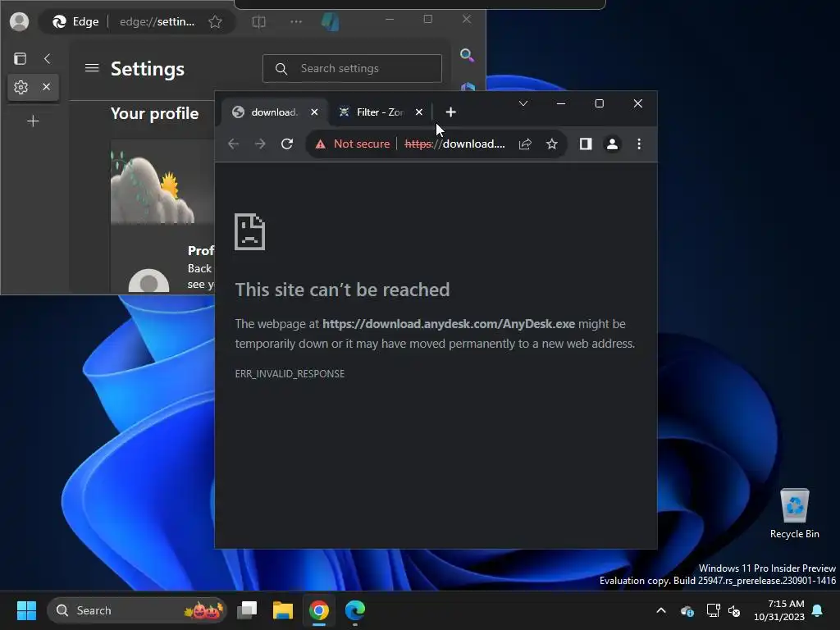Open the Edge more options ellipsis
The image size is (840, 630).
click(295, 21)
